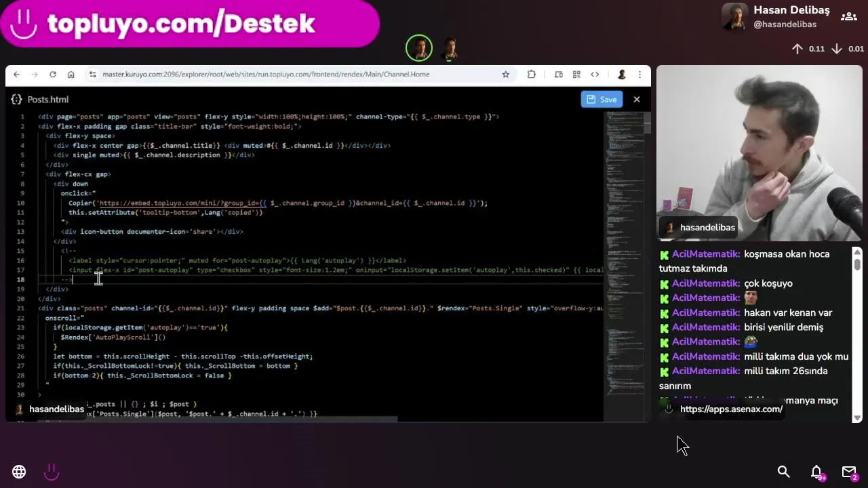
Task: Open search magnifier icon
Action: click(784, 472)
